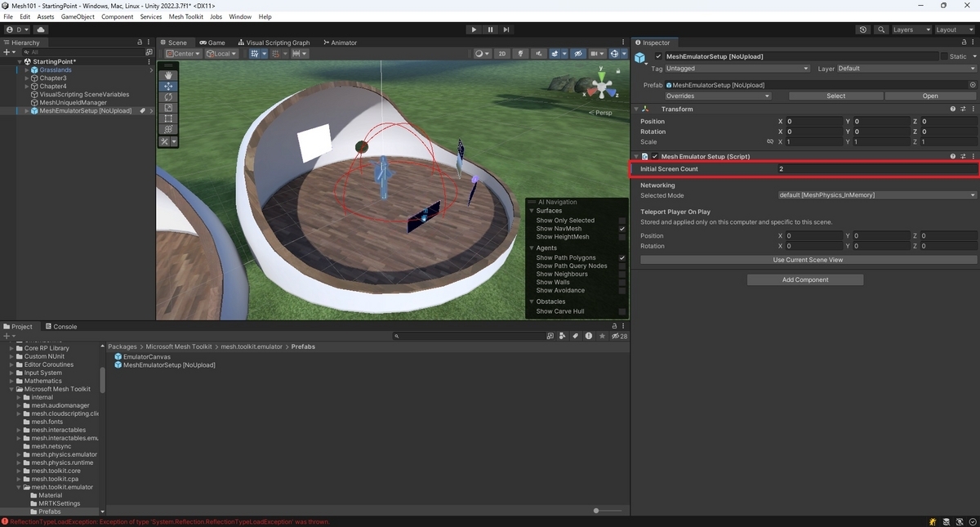
Task: Collapse the Transform component foldout
Action: [x=636, y=109]
